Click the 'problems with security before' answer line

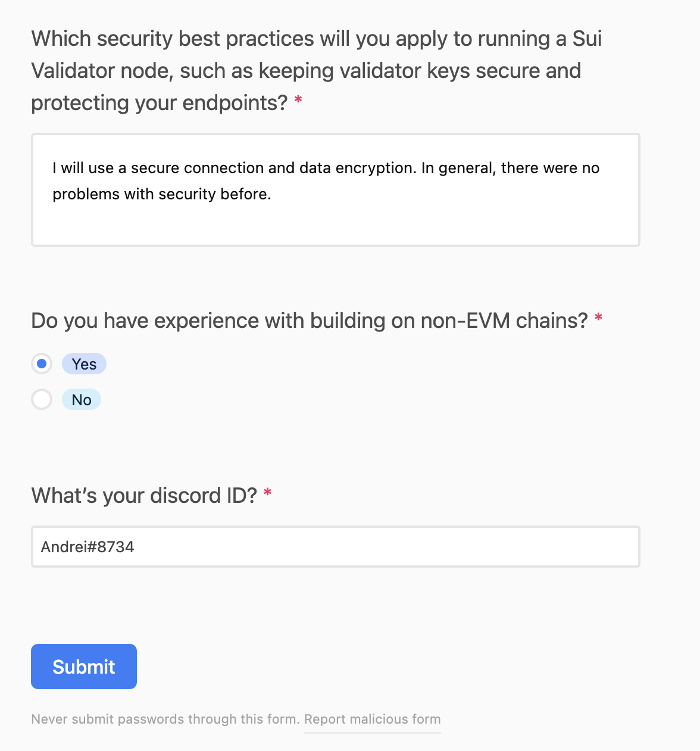(x=161, y=194)
